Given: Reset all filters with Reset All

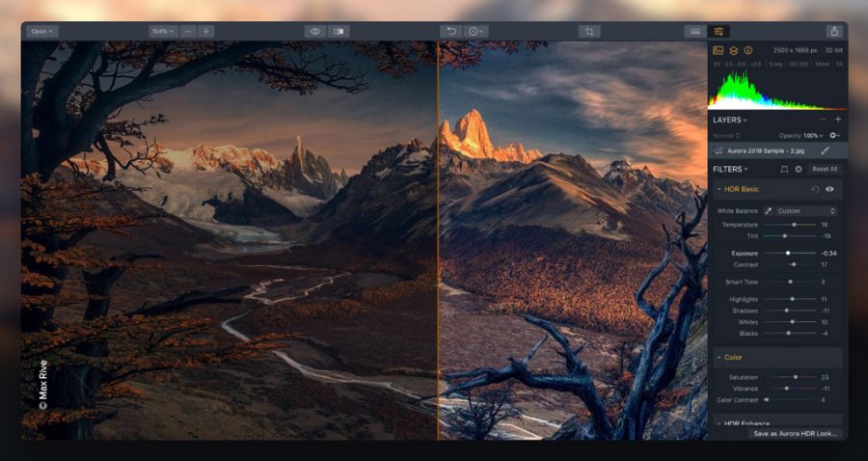Looking at the screenshot, I should (x=825, y=169).
